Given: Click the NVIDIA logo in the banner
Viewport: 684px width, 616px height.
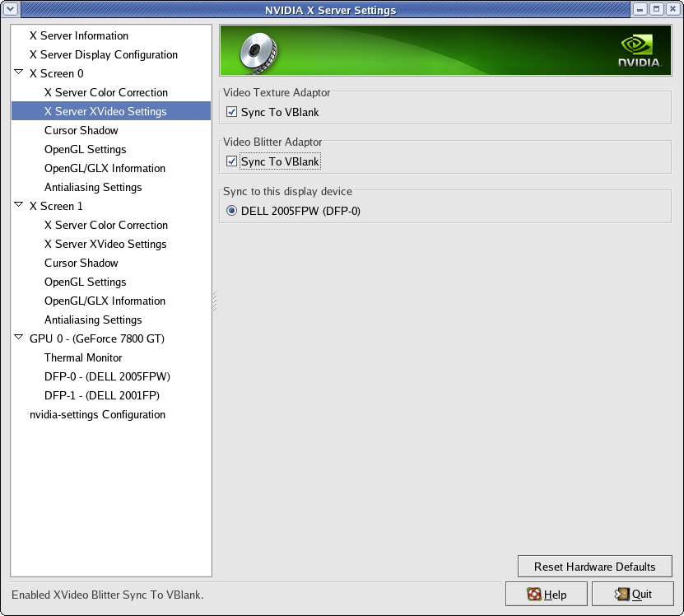Looking at the screenshot, I should (x=640, y=51).
